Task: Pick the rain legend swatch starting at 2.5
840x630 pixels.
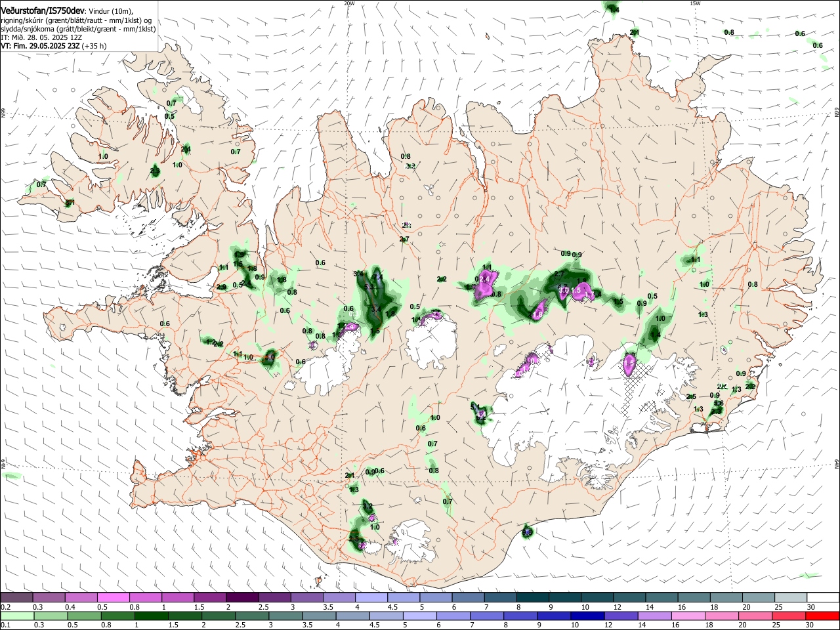Action: 252,616
